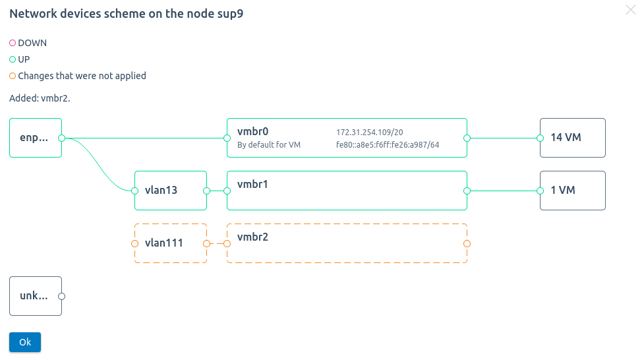
Task: Click the enp... node's right connector port
Action: coord(61,138)
